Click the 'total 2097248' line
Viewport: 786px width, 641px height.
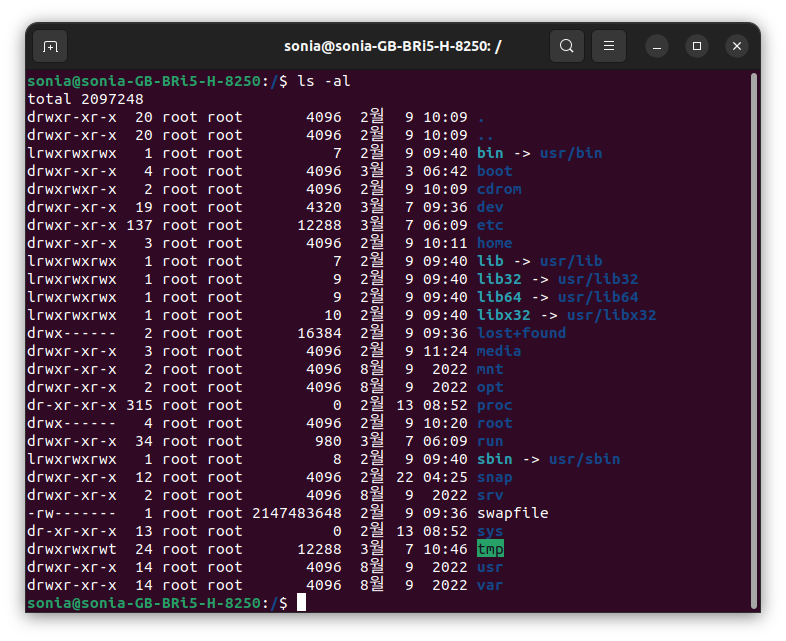pyautogui.click(x=85, y=99)
